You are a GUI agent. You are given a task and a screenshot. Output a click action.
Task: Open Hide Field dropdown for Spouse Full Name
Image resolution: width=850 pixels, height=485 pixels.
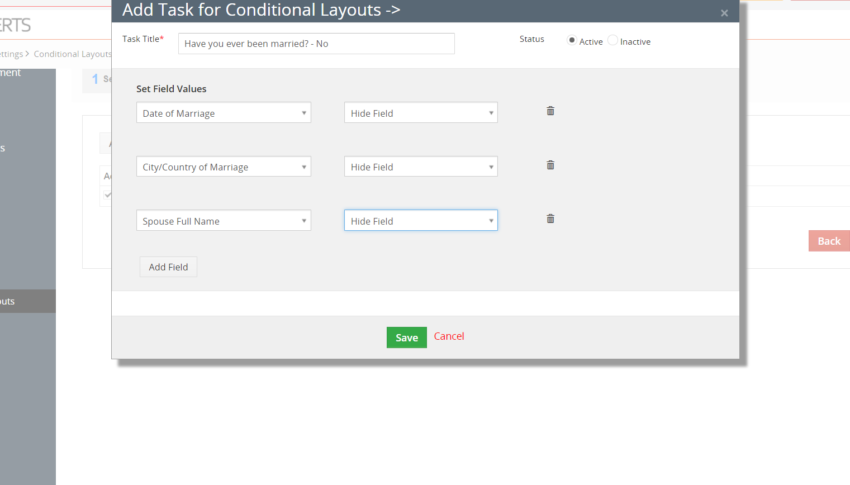(x=421, y=221)
